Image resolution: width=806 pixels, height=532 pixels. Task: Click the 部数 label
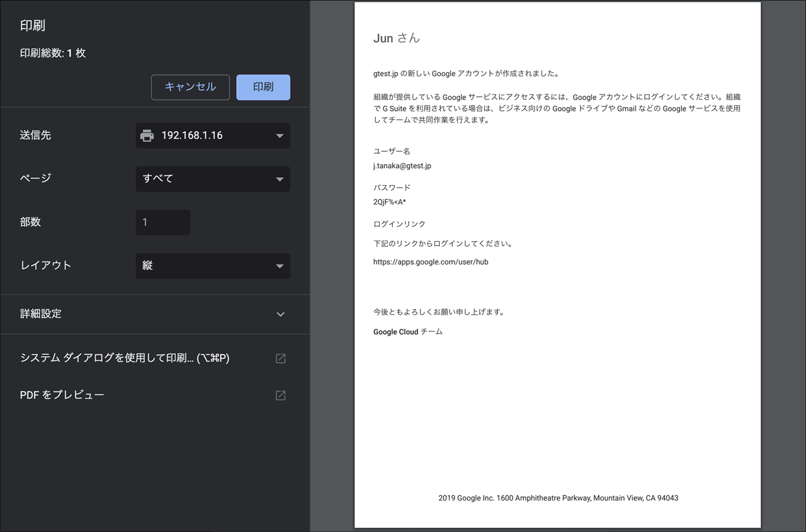[30, 222]
